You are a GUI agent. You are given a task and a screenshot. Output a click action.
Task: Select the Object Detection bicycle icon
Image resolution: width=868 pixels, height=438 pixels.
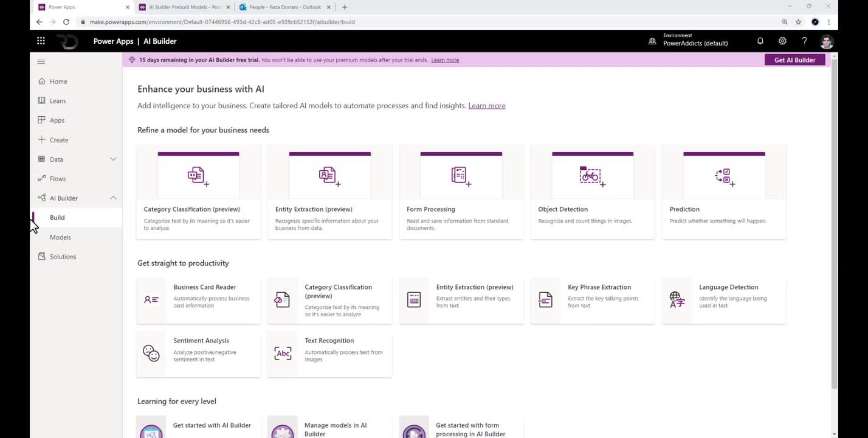(x=592, y=176)
